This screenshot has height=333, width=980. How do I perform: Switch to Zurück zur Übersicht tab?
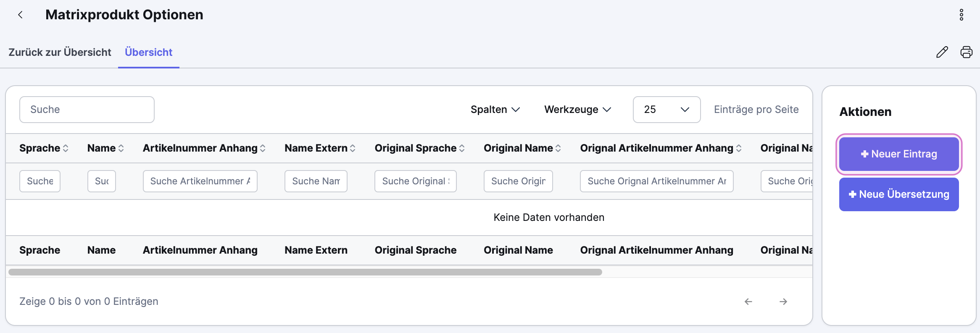coord(60,52)
